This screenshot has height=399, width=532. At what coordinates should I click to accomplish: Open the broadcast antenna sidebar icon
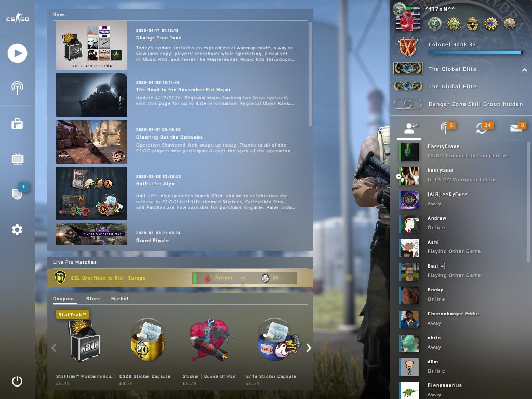point(17,88)
